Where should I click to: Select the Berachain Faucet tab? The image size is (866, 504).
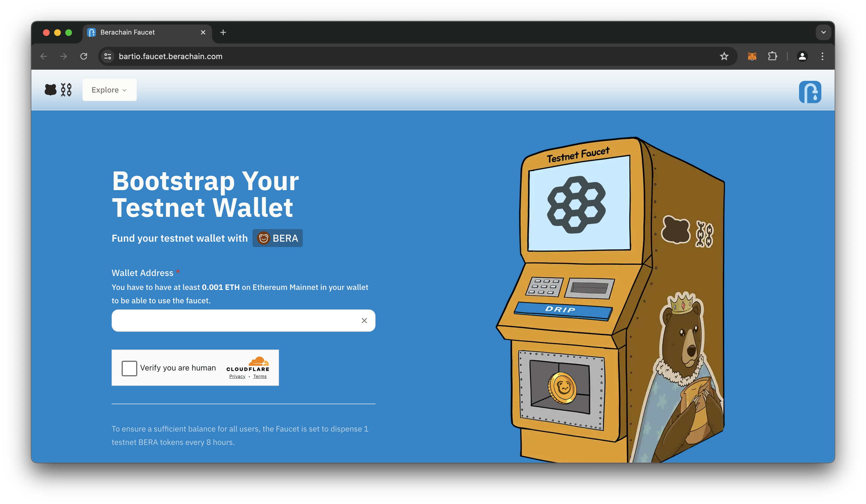[147, 32]
